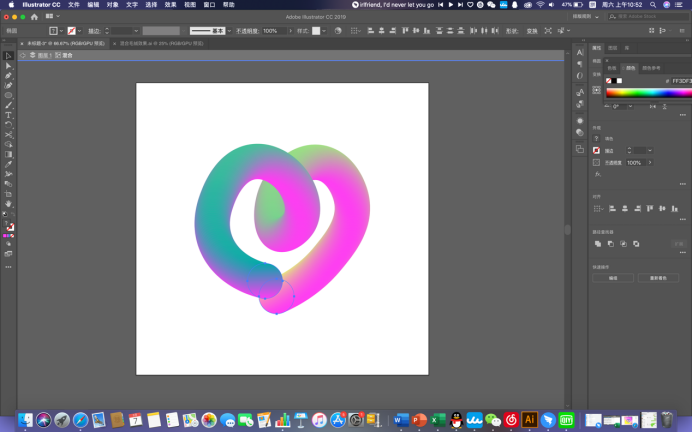Click Pathfinder Minus Front icon
The height and width of the screenshot is (433, 692).
tap(611, 244)
